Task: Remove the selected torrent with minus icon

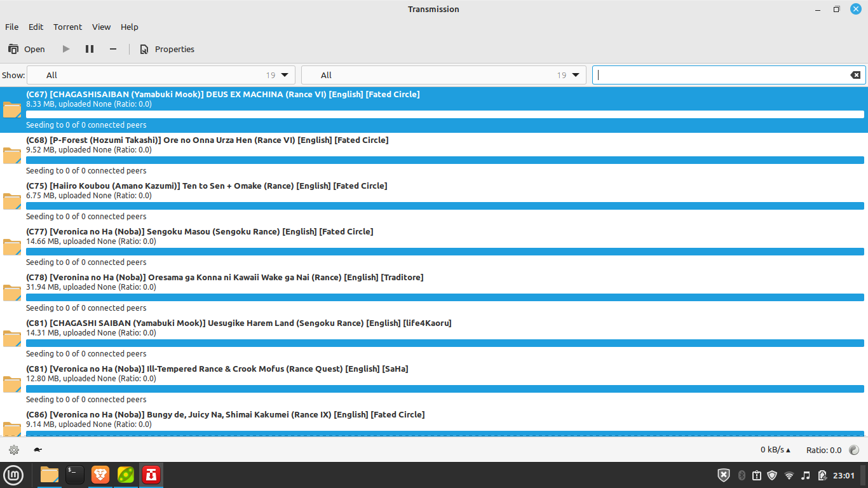Action: tap(113, 49)
